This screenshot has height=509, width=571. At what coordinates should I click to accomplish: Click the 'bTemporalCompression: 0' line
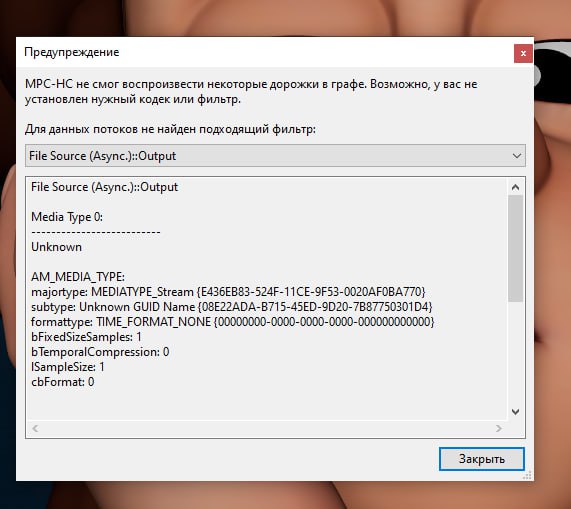coord(100,352)
